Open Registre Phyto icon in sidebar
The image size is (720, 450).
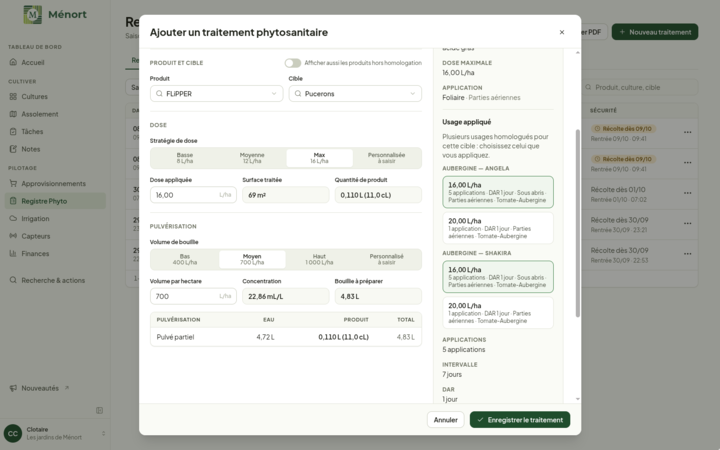coord(13,201)
